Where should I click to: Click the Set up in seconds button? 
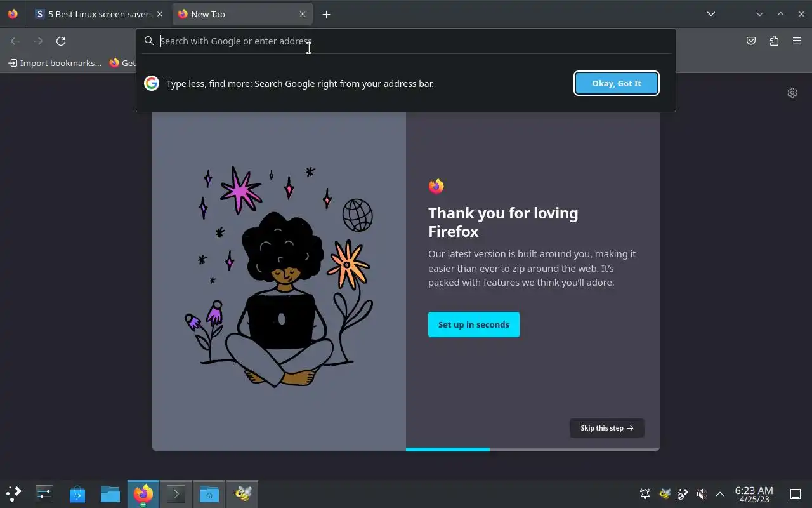474,324
